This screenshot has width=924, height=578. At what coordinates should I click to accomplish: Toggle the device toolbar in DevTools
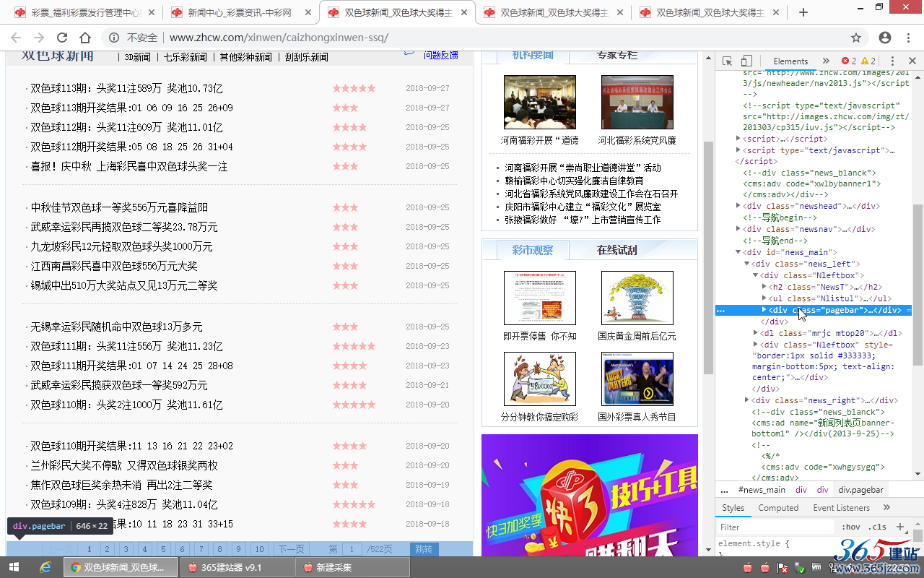pos(746,61)
